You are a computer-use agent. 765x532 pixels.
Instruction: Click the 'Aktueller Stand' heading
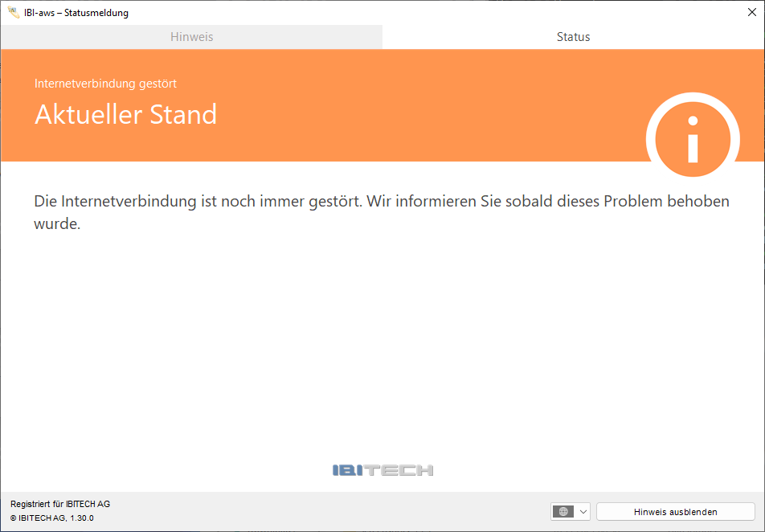tap(125, 115)
